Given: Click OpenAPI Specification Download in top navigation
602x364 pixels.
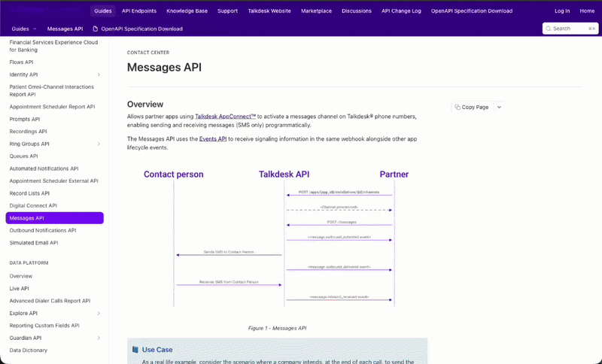Looking at the screenshot, I should (472, 11).
